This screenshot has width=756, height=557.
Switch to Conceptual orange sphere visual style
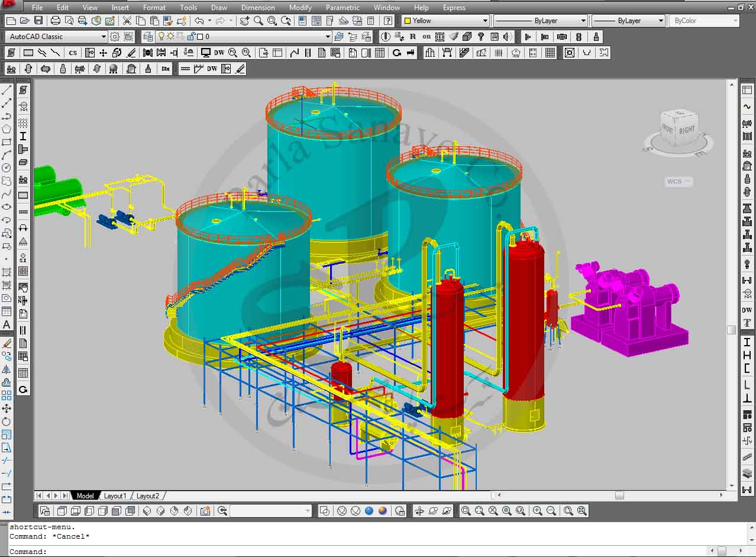click(383, 511)
